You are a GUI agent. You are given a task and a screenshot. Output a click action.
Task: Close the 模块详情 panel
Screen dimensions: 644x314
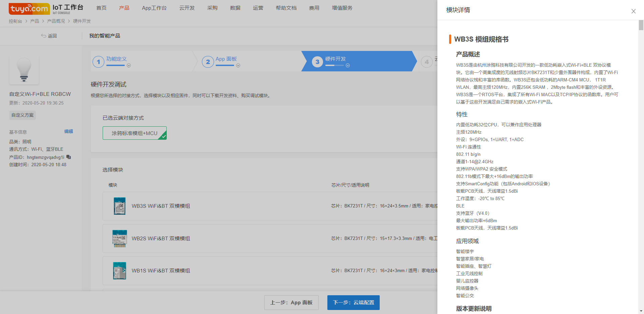click(633, 11)
